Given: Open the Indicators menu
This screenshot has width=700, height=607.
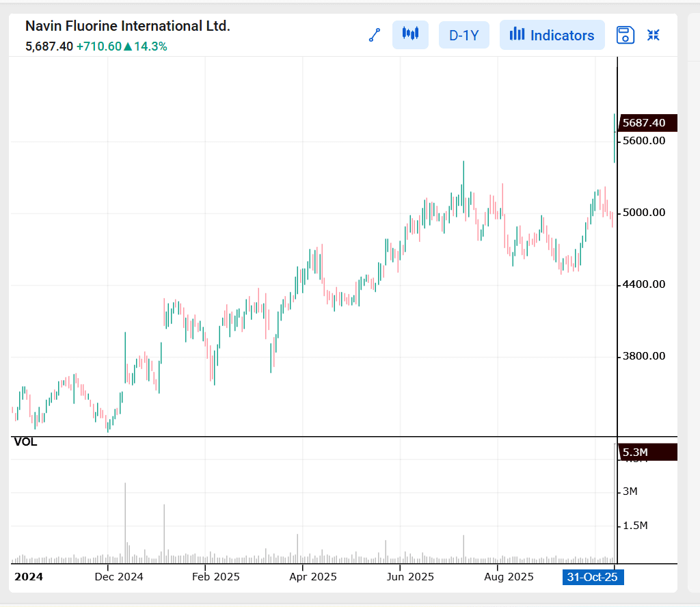Looking at the screenshot, I should tap(552, 35).
